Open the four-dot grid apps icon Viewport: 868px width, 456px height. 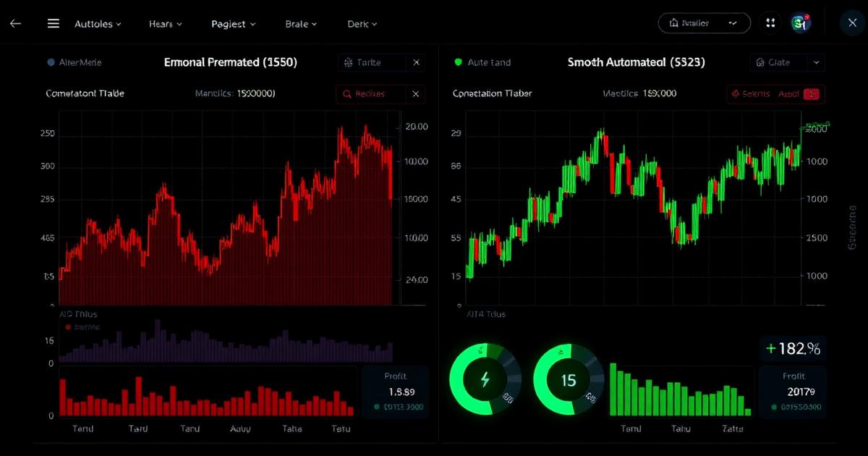pos(770,23)
